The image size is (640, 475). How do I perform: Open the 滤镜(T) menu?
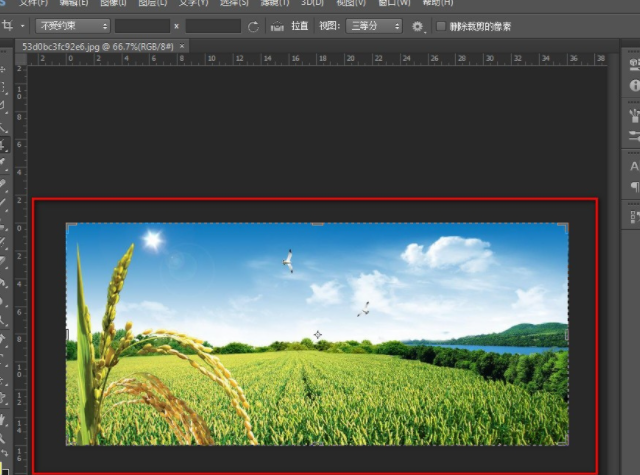(x=275, y=3)
